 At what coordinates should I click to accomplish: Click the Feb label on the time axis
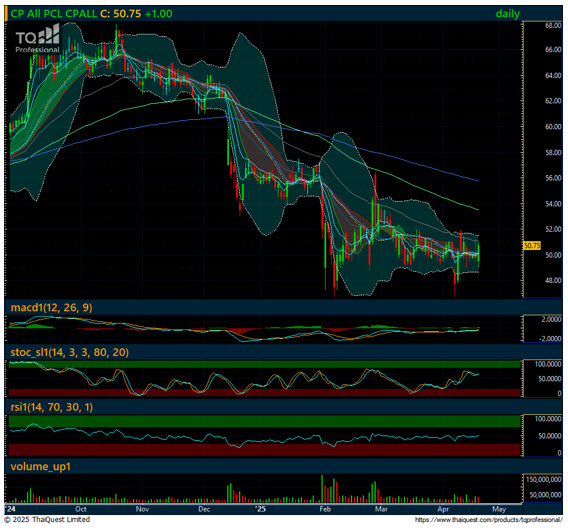[325, 509]
